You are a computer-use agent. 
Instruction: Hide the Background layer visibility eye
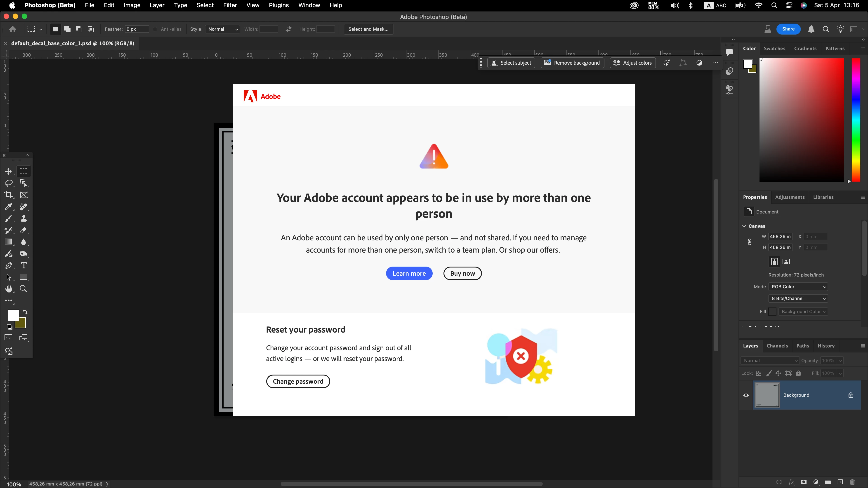point(746,395)
